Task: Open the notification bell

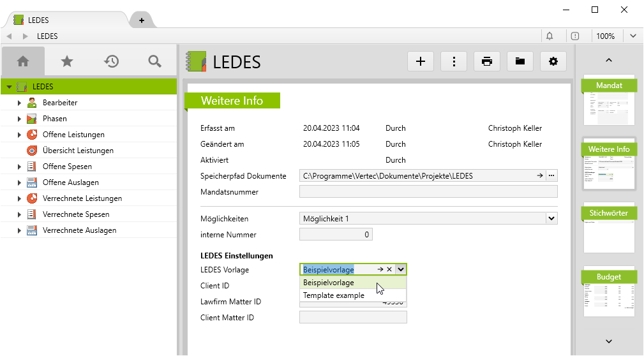Action: tap(550, 36)
